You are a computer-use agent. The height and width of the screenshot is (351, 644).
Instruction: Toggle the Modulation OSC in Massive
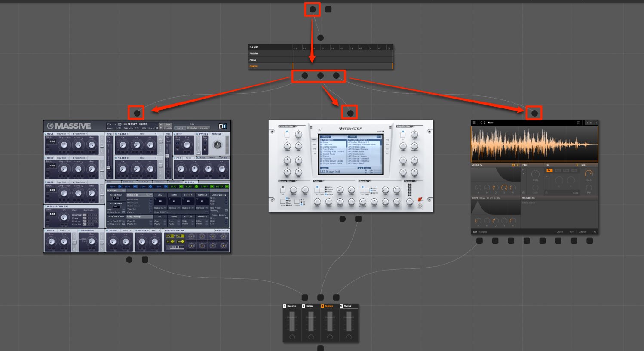click(x=45, y=206)
